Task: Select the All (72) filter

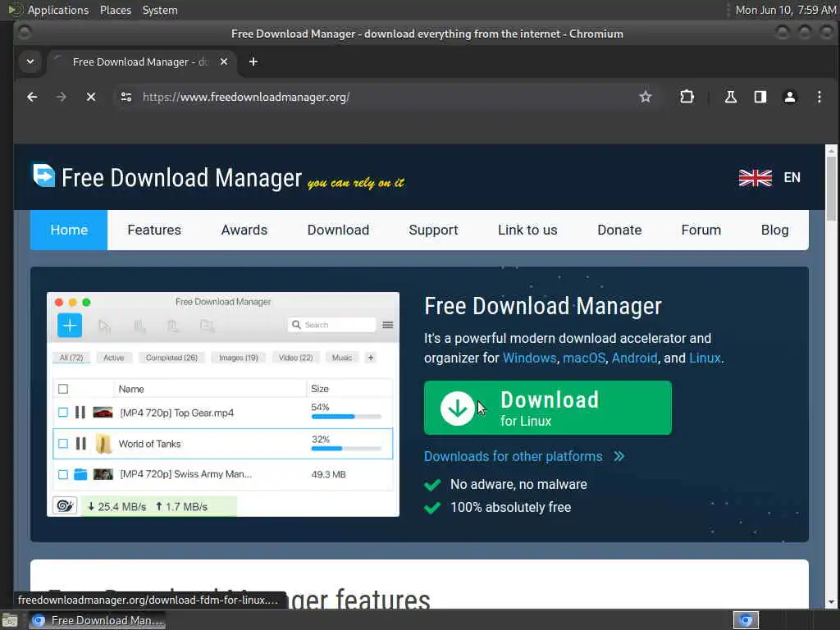Action: point(71,358)
